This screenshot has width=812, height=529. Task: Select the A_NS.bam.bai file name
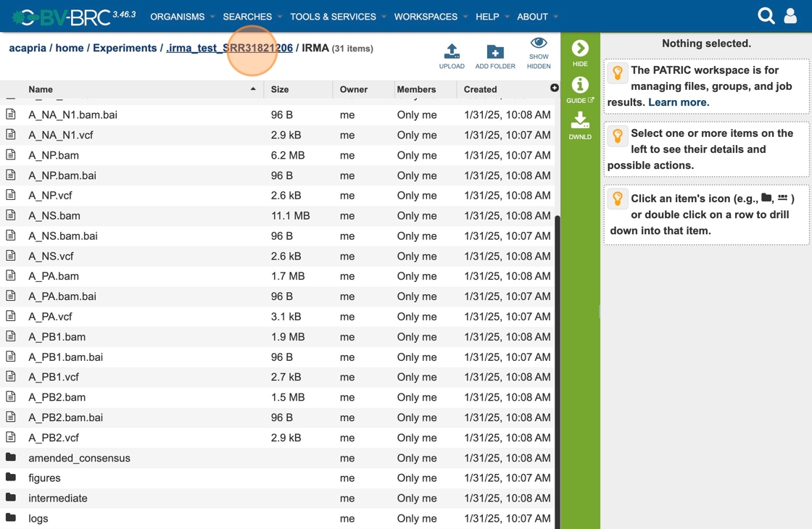(x=62, y=236)
